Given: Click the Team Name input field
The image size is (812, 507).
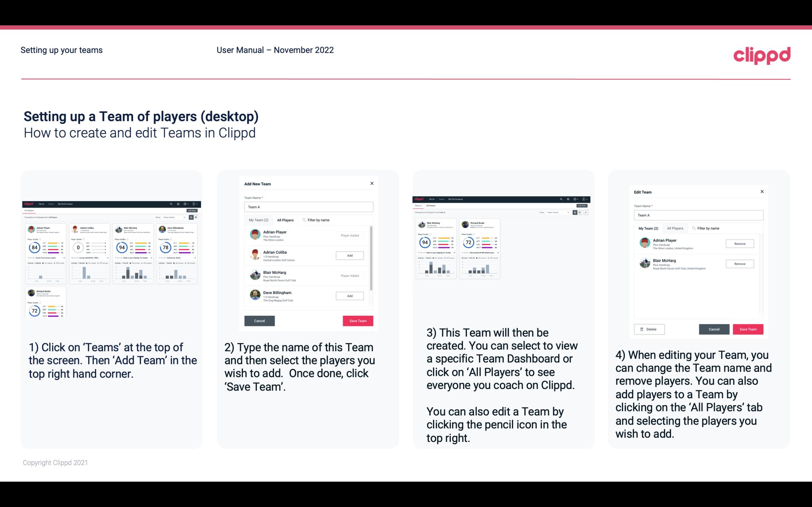Looking at the screenshot, I should point(308,206).
